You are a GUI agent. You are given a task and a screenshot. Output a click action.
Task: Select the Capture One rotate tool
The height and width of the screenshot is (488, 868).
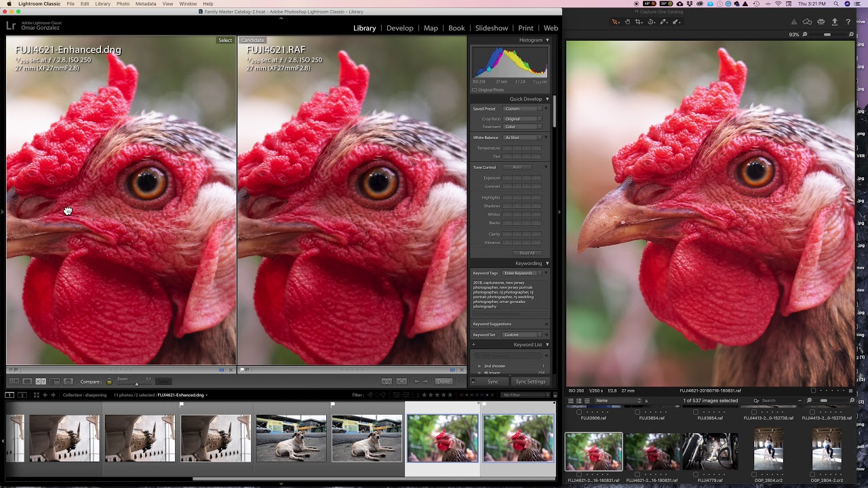tap(651, 22)
